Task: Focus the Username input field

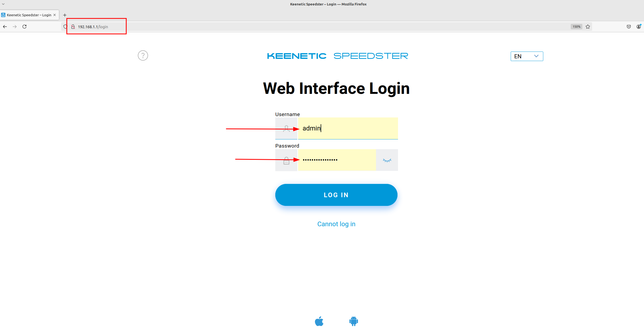Action: [348, 128]
